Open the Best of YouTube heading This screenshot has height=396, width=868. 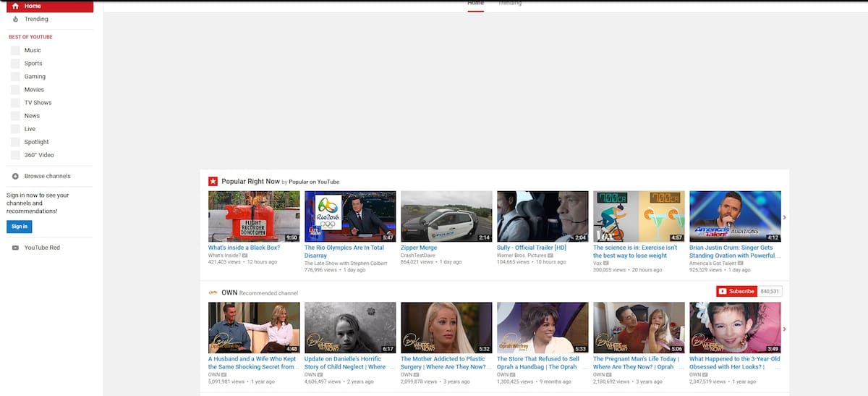click(x=30, y=37)
